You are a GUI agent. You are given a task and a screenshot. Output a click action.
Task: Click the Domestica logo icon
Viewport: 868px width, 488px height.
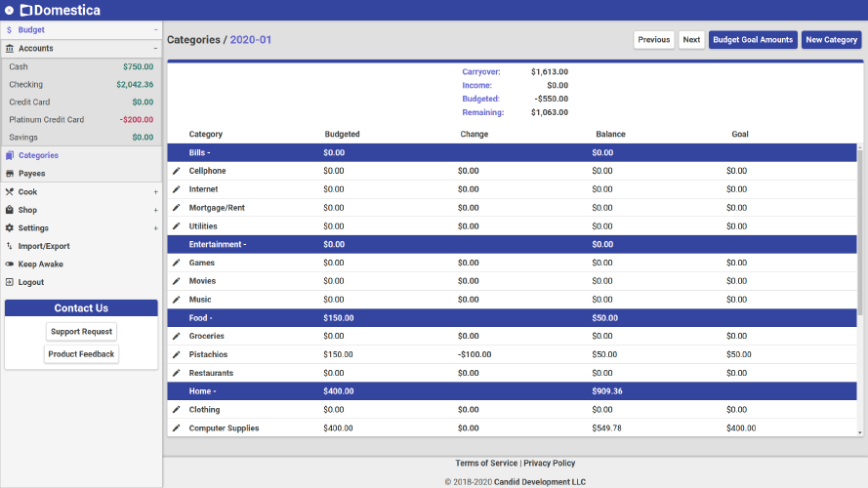[x=26, y=10]
